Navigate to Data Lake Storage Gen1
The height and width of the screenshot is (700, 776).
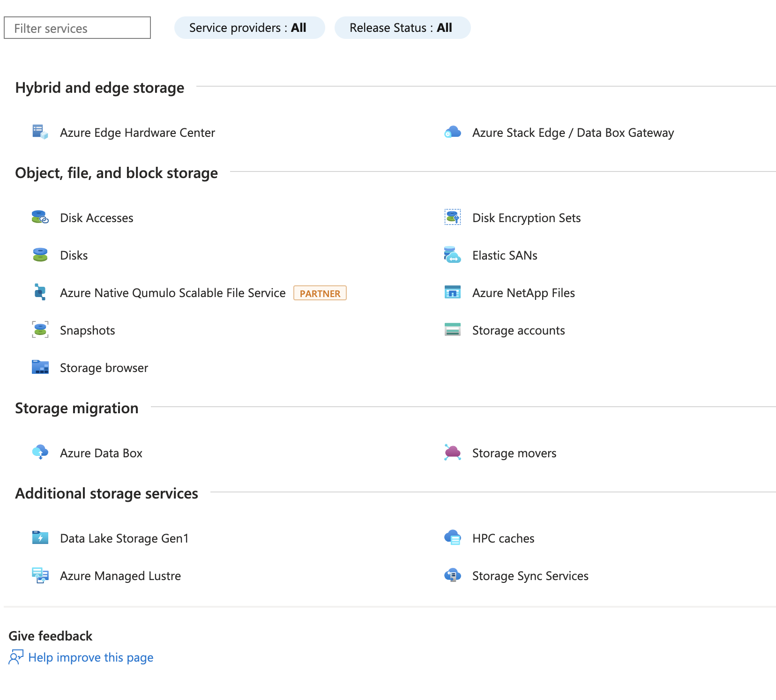coord(124,538)
